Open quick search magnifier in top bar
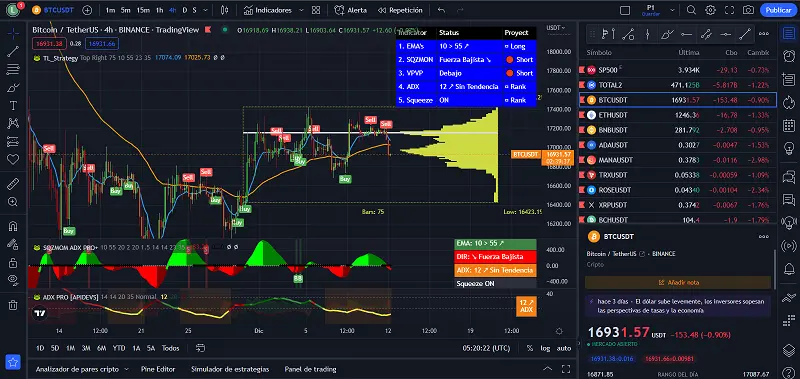This screenshot has height=379, width=800. [x=691, y=10]
